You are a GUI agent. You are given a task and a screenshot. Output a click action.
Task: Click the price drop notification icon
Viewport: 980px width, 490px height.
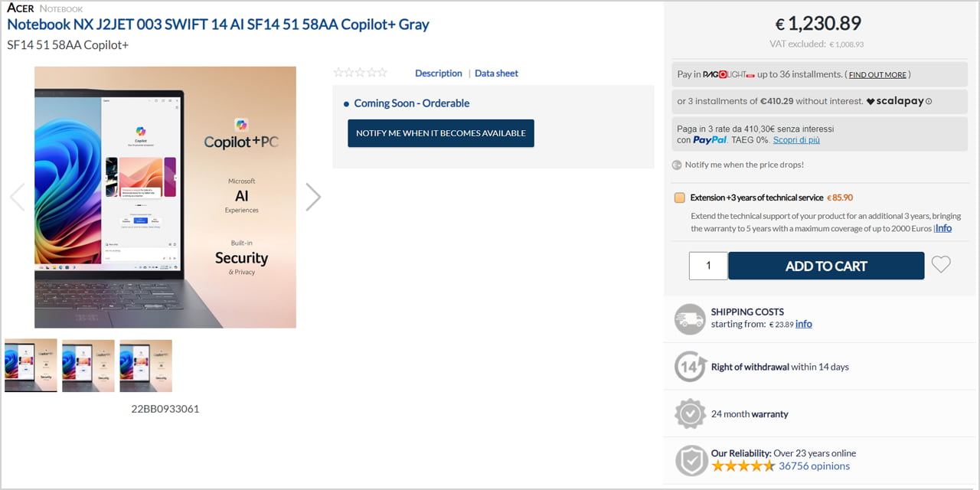pos(677,165)
